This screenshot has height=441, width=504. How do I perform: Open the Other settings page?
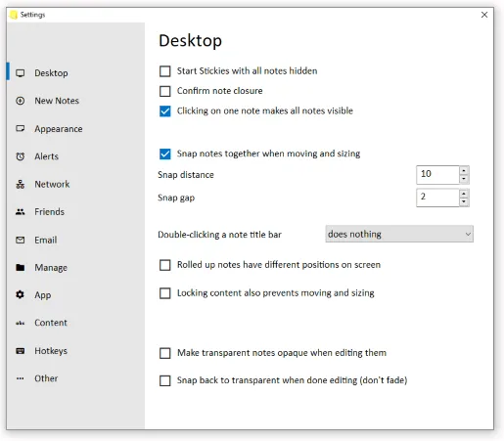(x=46, y=378)
